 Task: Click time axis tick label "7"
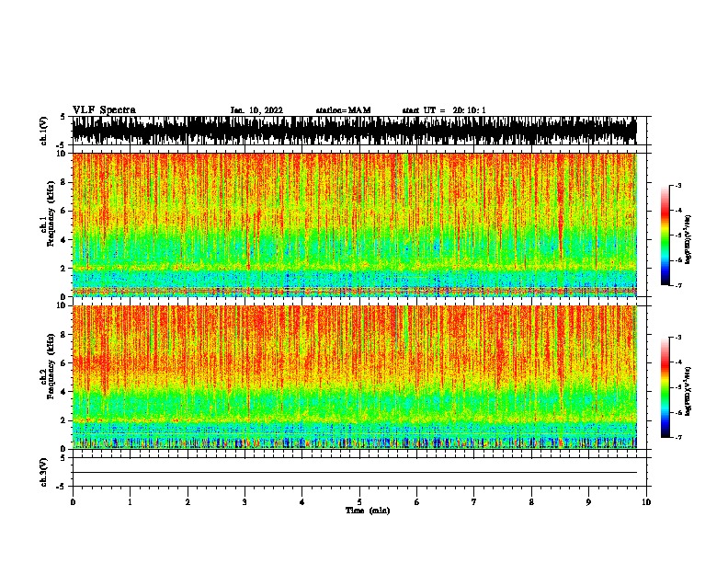(x=474, y=502)
